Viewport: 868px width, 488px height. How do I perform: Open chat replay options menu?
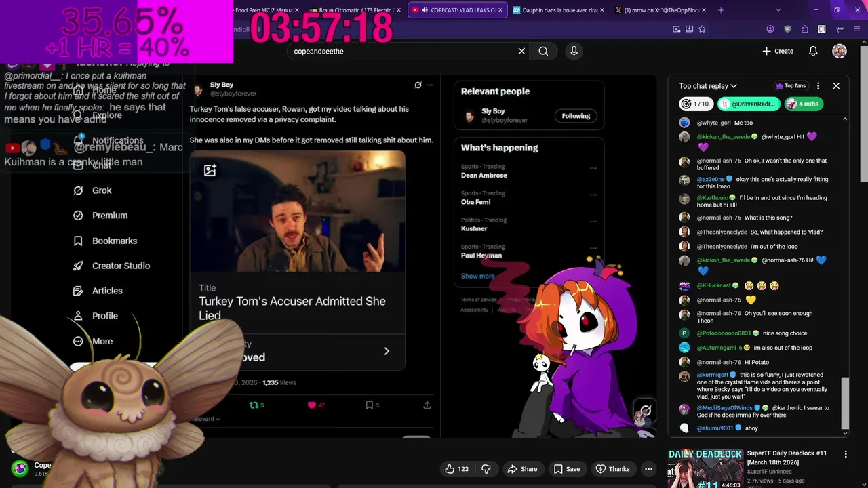point(818,86)
